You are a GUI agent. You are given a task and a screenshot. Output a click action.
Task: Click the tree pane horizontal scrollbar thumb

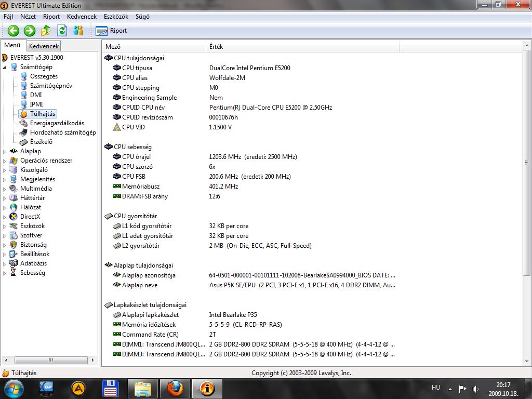point(51,360)
